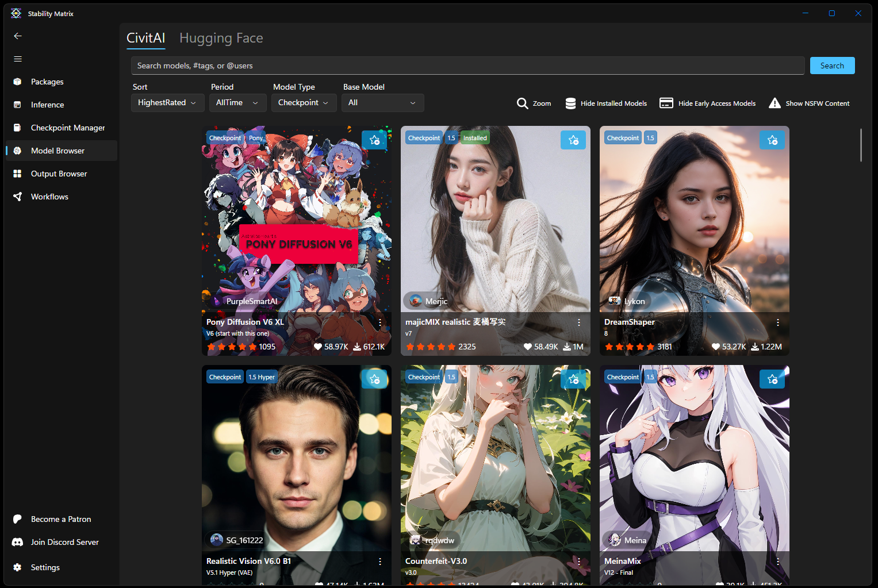
Task: Click the majicMIX star rating
Action: (x=431, y=347)
